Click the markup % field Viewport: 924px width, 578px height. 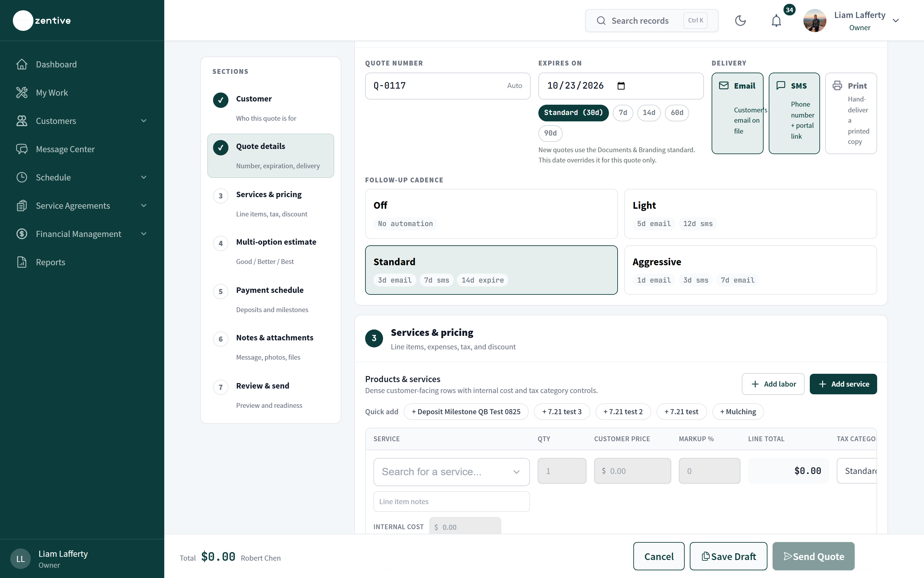[709, 471]
